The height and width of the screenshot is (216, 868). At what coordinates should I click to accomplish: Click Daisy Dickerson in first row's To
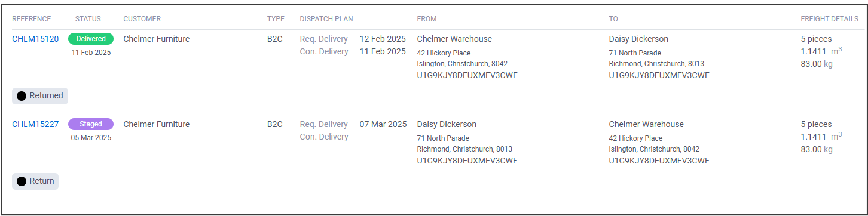(638, 39)
